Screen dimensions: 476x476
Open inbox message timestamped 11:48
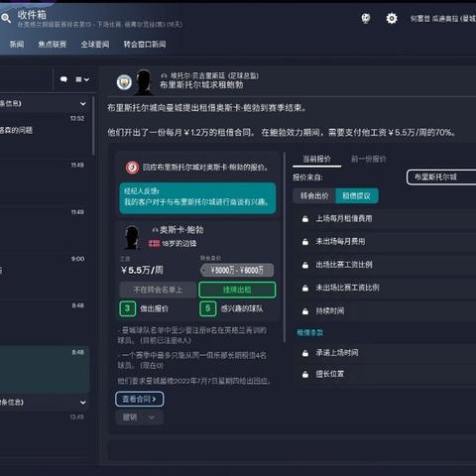coord(45,182)
